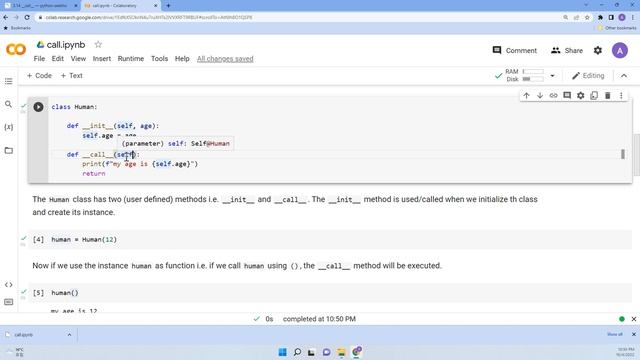
Task: Mirror cell in tab icon
Action: click(594, 96)
